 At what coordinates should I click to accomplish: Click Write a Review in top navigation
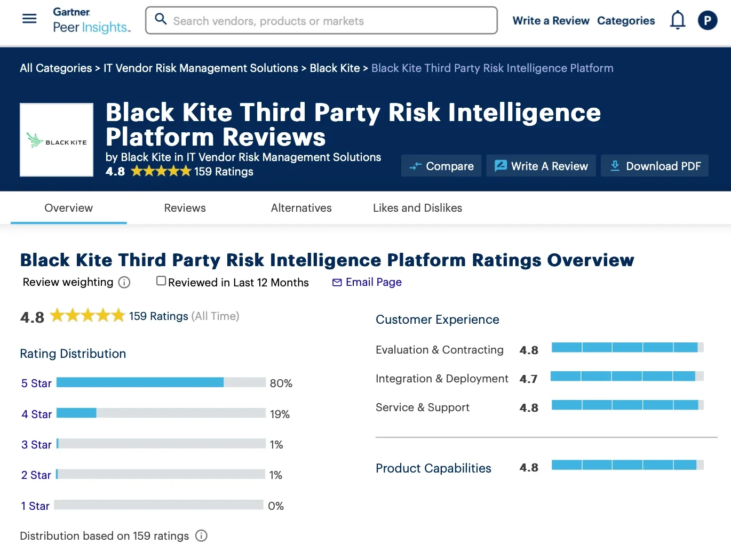point(551,20)
